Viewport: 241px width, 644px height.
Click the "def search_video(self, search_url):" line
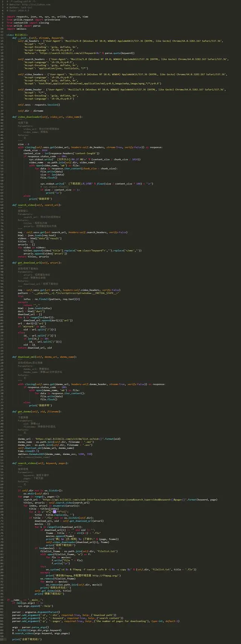[37, 205]
